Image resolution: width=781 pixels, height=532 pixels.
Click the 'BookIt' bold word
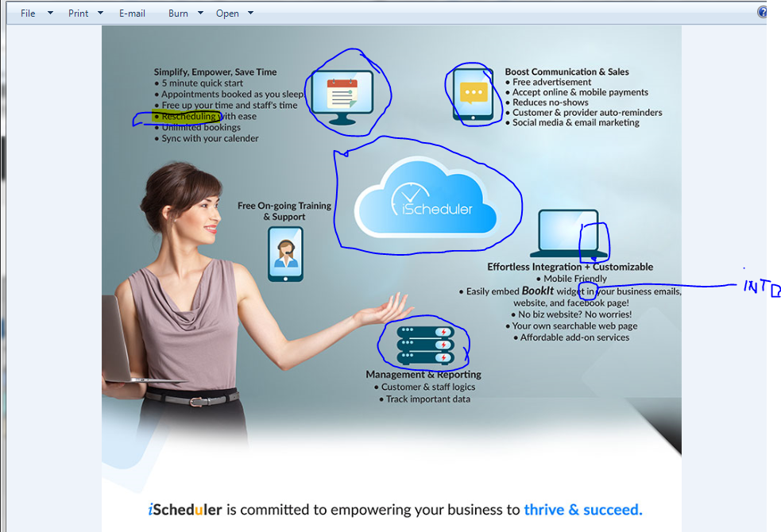537,291
